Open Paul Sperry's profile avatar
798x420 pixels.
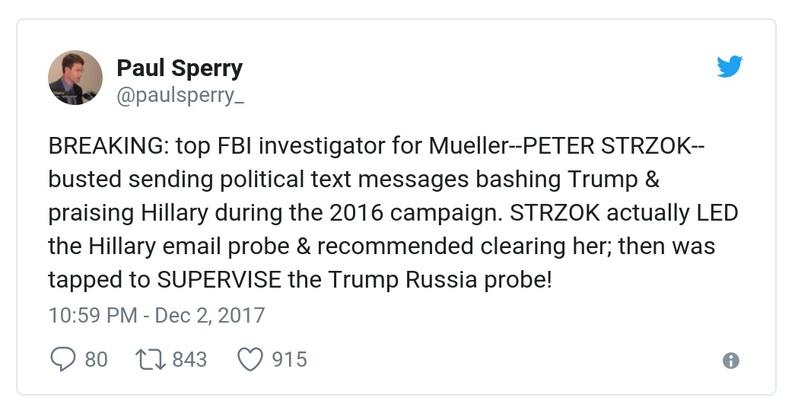click(x=75, y=78)
